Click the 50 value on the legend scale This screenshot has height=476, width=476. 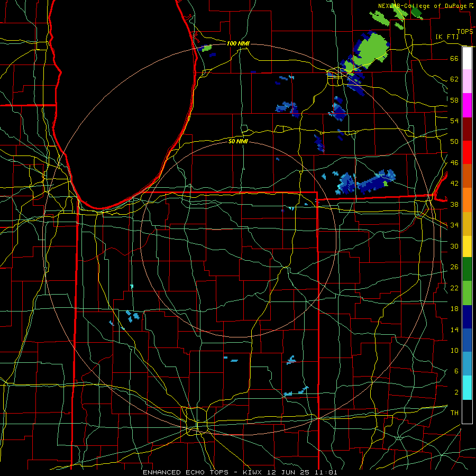(x=454, y=142)
